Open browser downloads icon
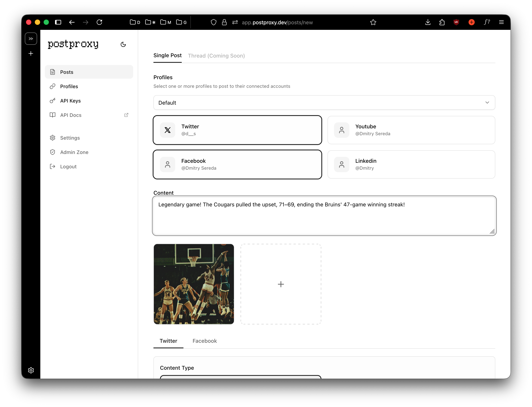The height and width of the screenshot is (407, 532). pos(428,22)
